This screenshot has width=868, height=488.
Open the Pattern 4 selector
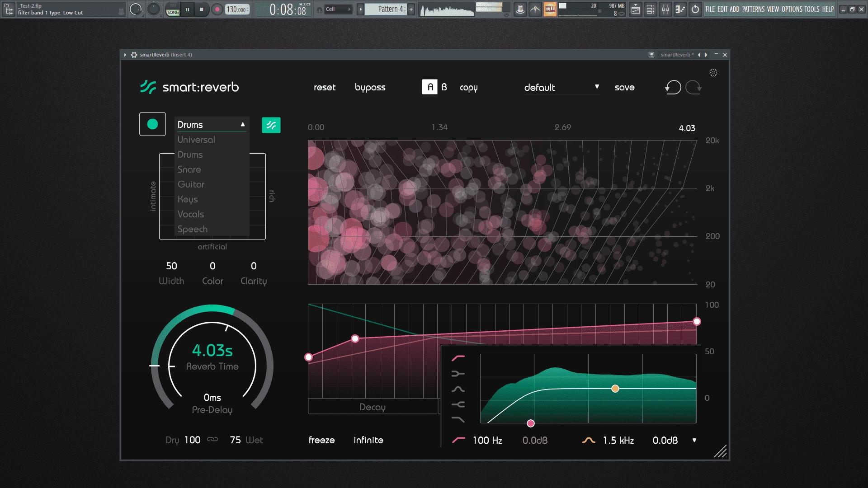coord(386,9)
